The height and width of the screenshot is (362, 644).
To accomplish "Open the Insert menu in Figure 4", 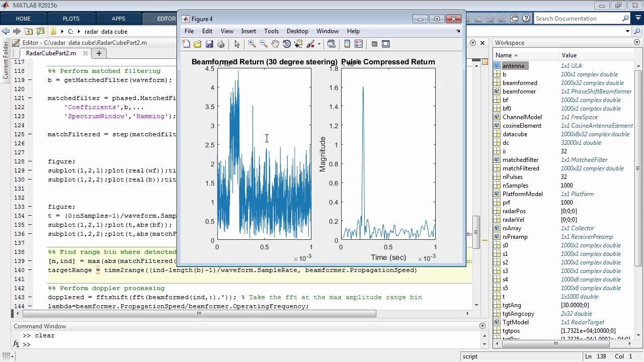I will coord(249,31).
